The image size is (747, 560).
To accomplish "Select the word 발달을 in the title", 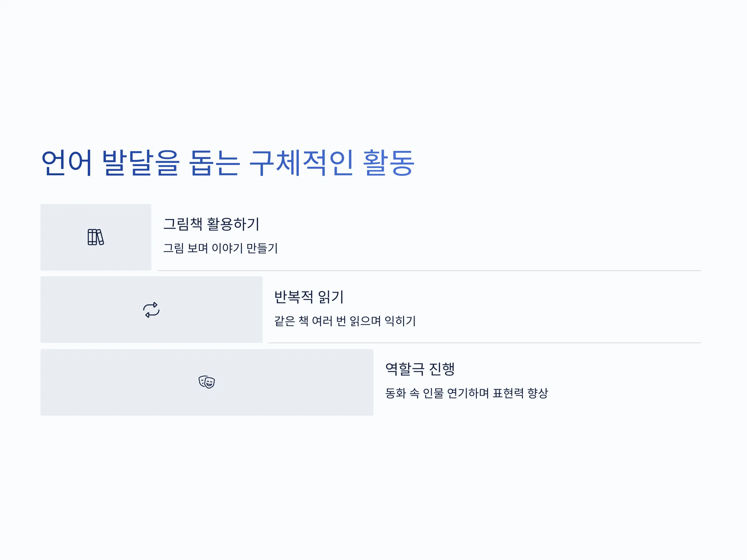I will (x=141, y=163).
